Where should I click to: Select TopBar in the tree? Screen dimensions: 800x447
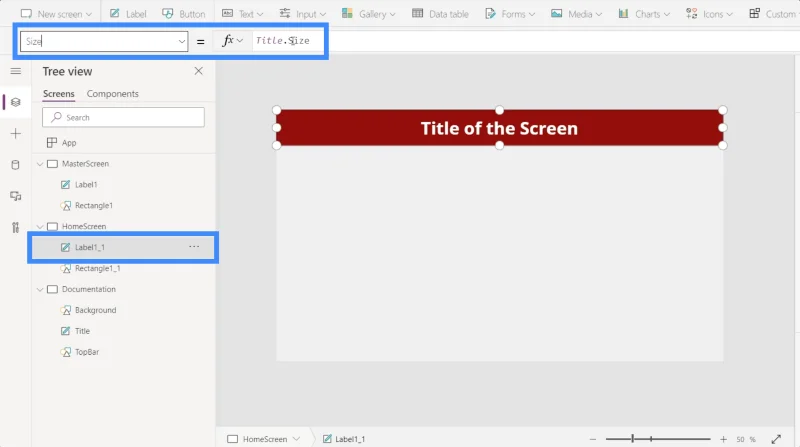coord(87,352)
